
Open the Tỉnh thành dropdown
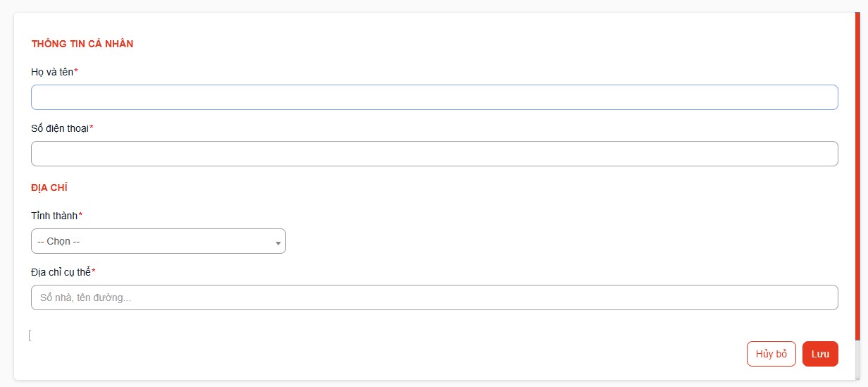pos(158,241)
